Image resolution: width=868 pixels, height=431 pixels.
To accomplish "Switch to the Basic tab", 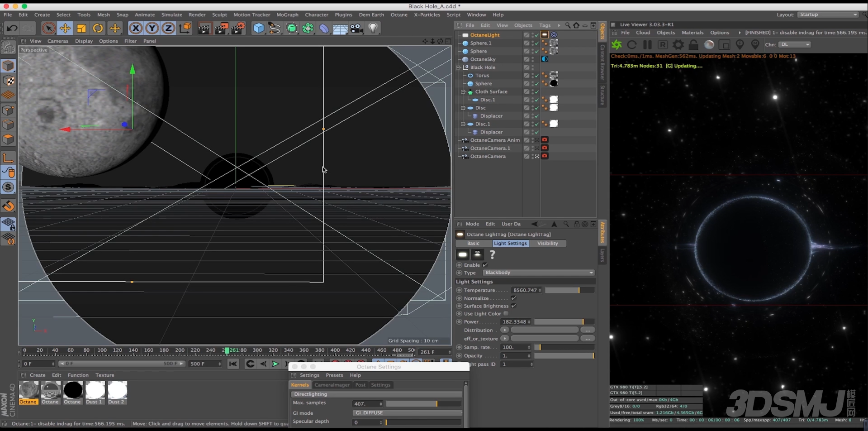I will click(x=473, y=244).
